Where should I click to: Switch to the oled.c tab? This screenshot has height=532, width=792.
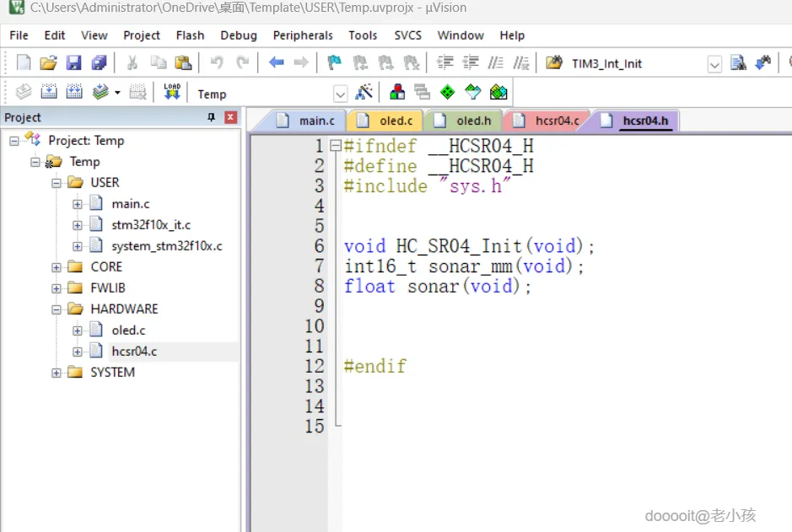(x=395, y=121)
